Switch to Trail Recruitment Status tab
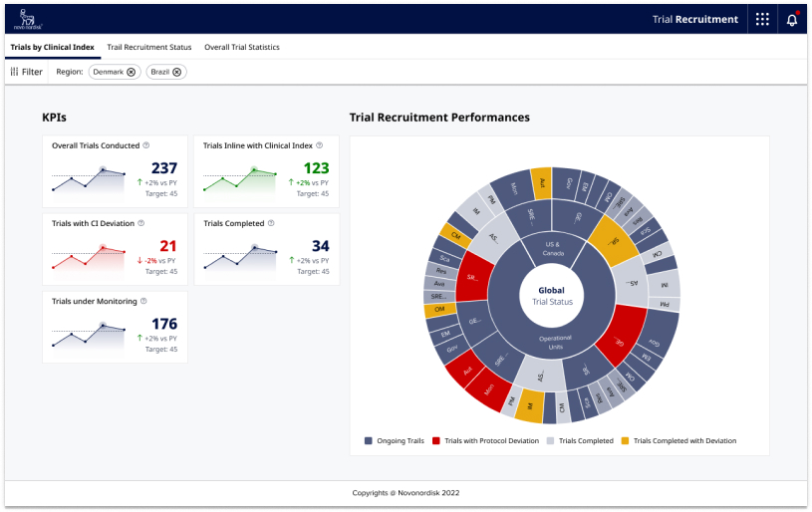 (148, 47)
